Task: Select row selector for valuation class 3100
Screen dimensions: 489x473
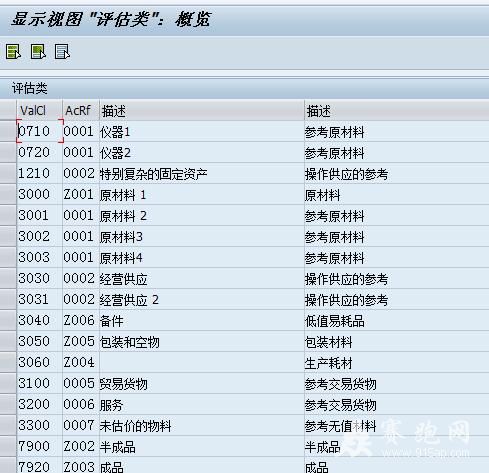Action: click(8, 383)
